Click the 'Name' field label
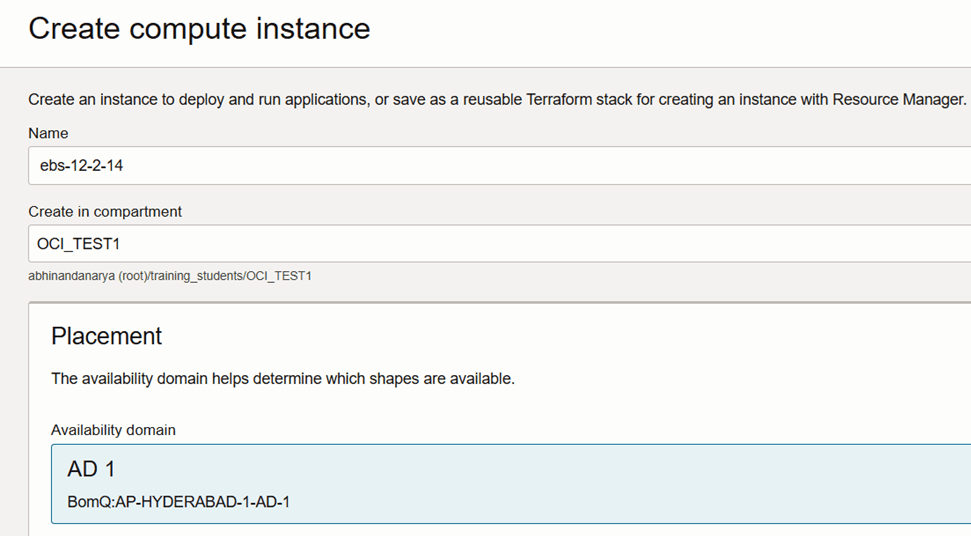This screenshot has width=971, height=536. (x=48, y=133)
